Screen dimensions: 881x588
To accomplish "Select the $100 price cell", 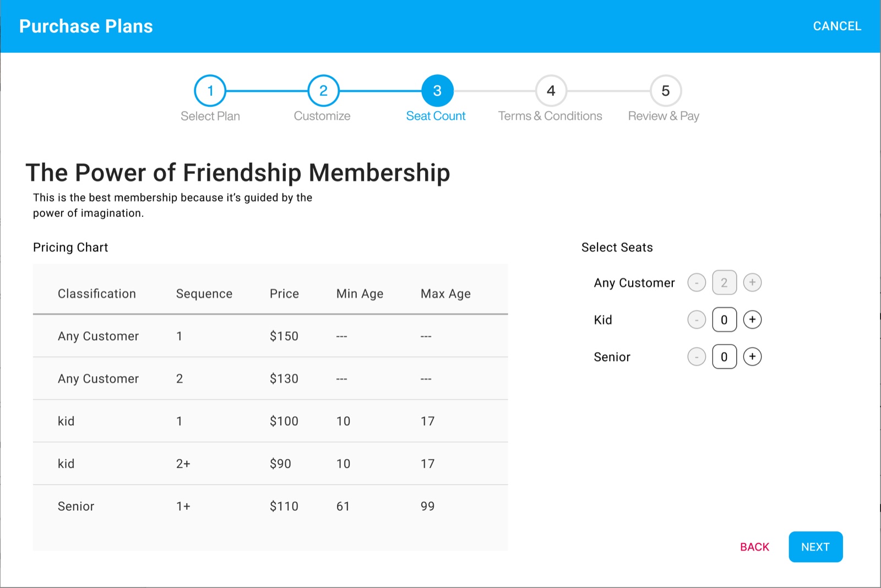I will 284,421.
